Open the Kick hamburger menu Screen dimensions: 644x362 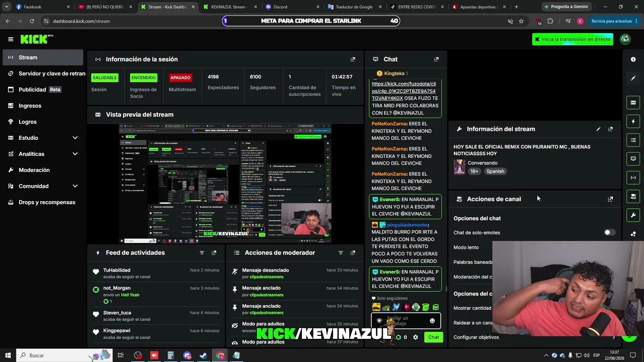[11, 39]
